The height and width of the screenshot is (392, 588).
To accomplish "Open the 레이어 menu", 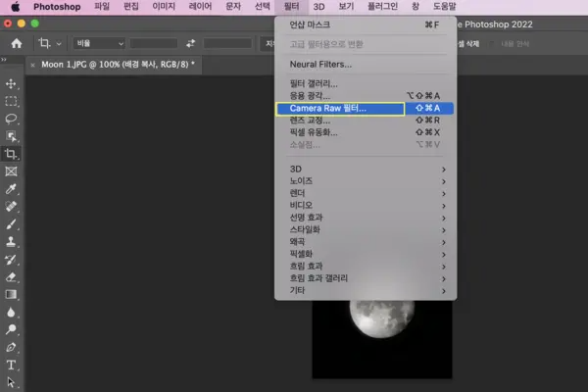I will pyautogui.click(x=200, y=7).
